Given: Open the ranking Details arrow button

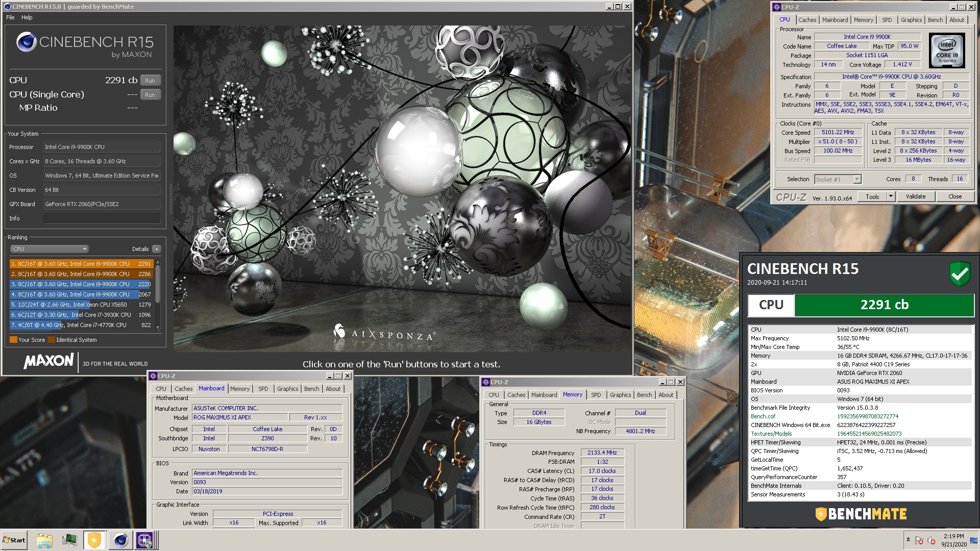Looking at the screenshot, I should point(157,249).
